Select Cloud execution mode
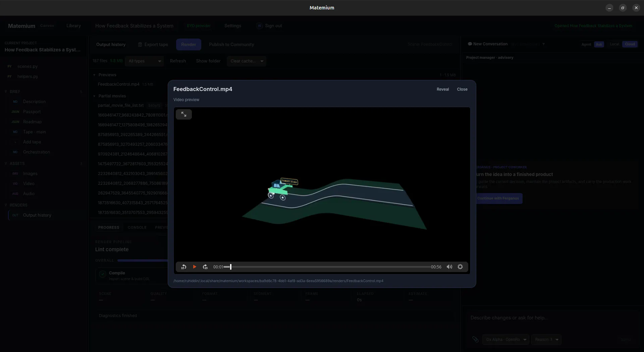 pos(630,44)
